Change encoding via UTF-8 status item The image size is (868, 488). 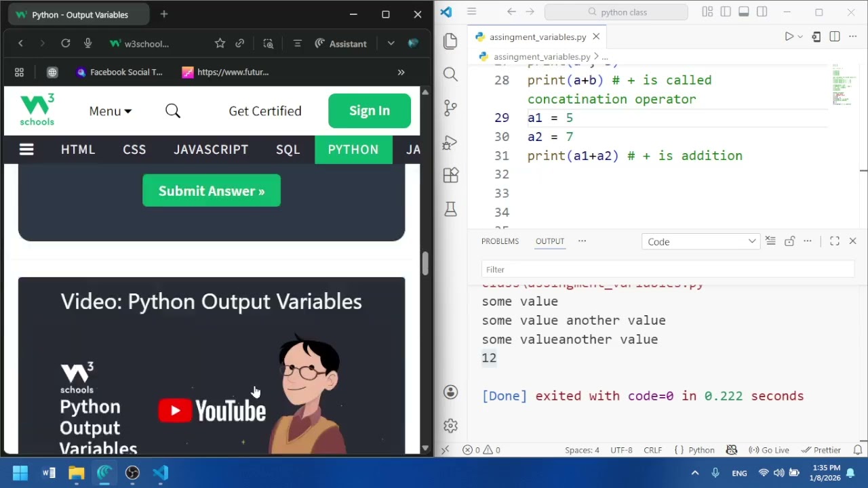pyautogui.click(x=621, y=450)
